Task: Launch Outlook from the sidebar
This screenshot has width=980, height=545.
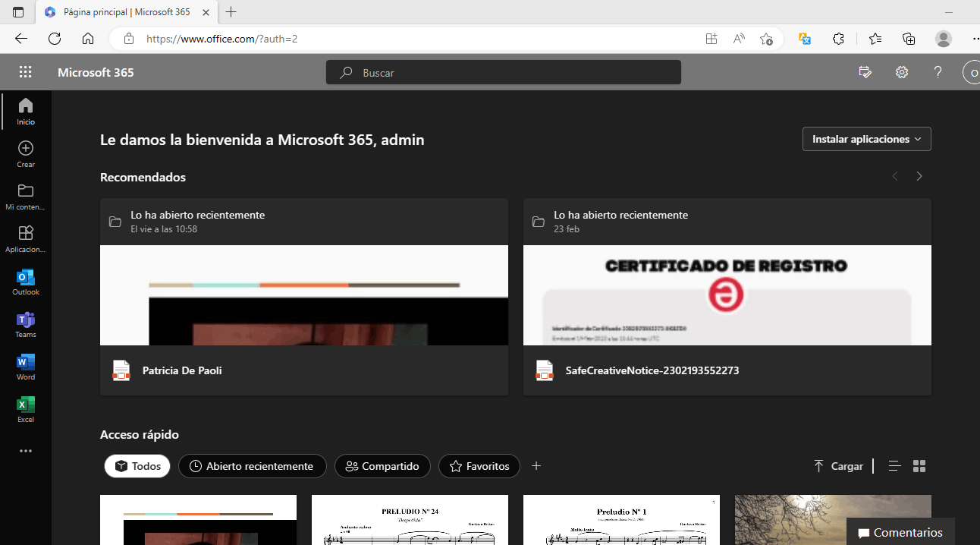Action: click(26, 281)
